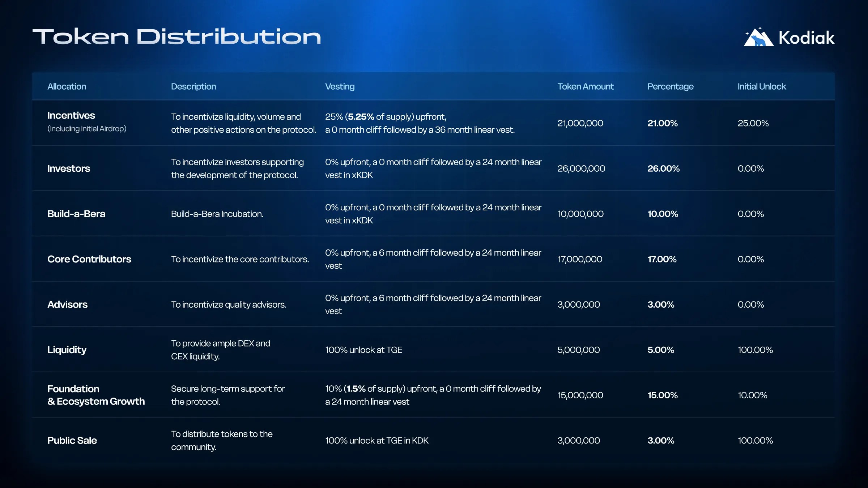
Task: Select the Percentage column header
Action: click(x=670, y=87)
